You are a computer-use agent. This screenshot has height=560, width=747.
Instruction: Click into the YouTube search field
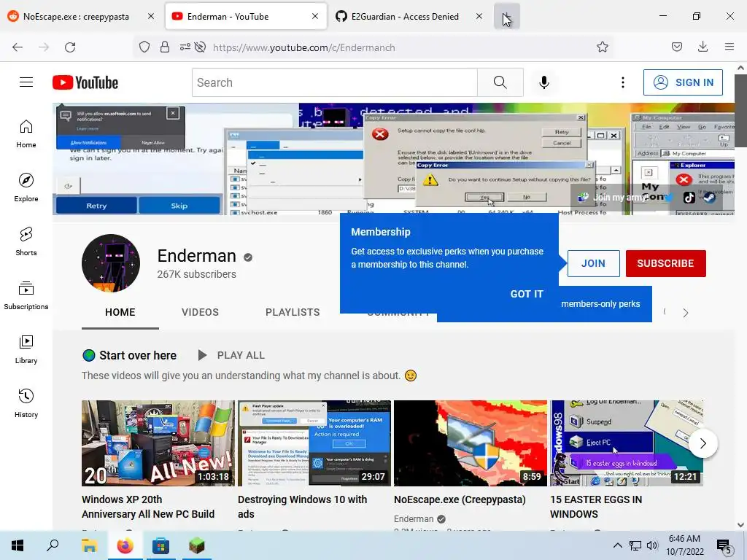[x=334, y=82]
